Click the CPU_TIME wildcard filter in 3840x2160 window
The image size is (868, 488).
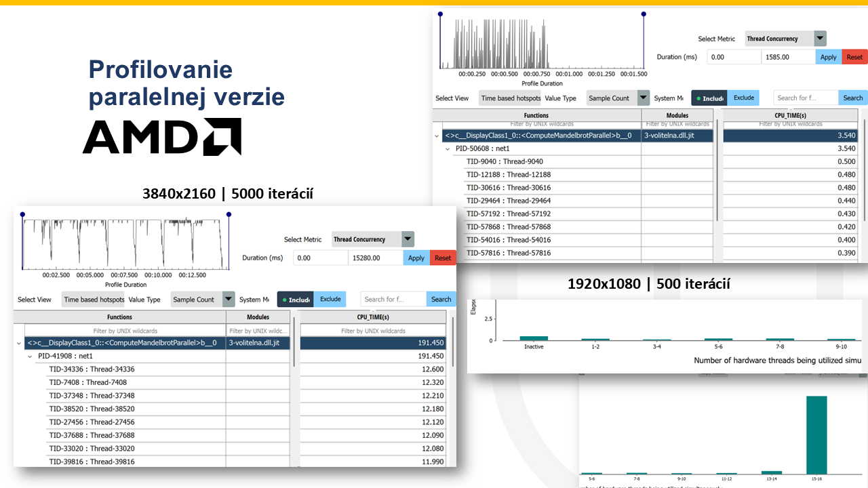373,331
